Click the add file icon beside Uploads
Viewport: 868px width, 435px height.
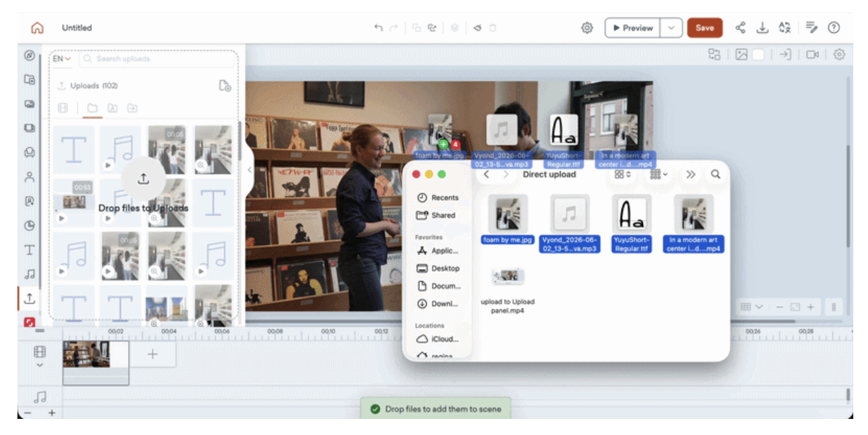pos(225,86)
